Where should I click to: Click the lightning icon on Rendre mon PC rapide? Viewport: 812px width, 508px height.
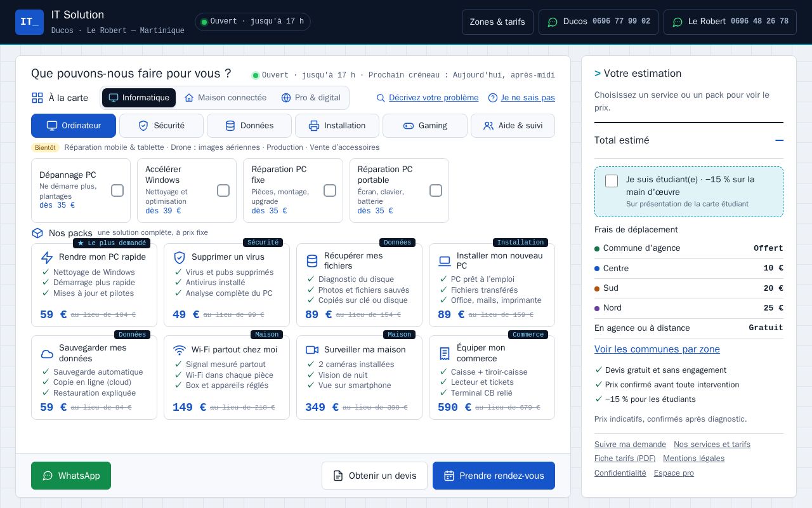pyautogui.click(x=47, y=257)
